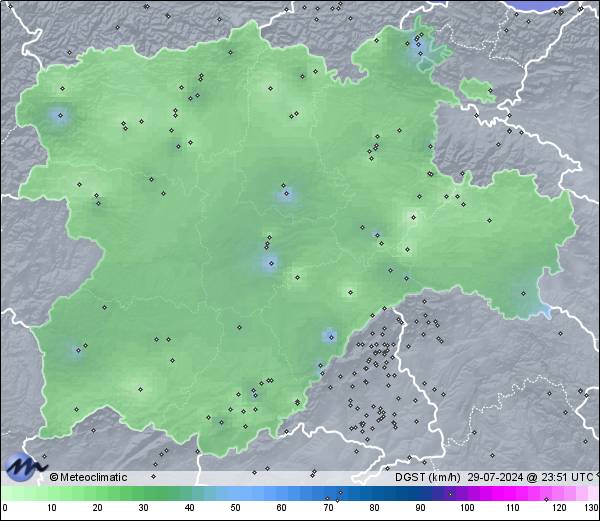Click the 80 value on the scale
This screenshot has width=600, height=521.
(x=374, y=508)
